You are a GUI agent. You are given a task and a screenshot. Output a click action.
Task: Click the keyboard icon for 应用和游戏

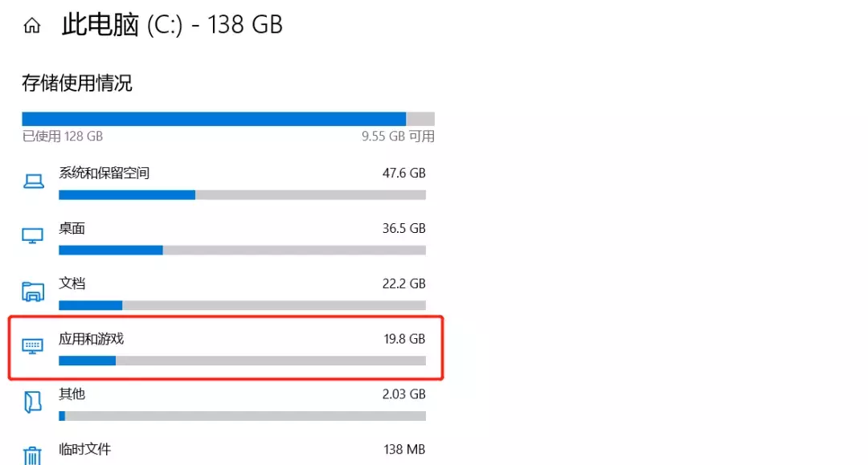tap(33, 346)
